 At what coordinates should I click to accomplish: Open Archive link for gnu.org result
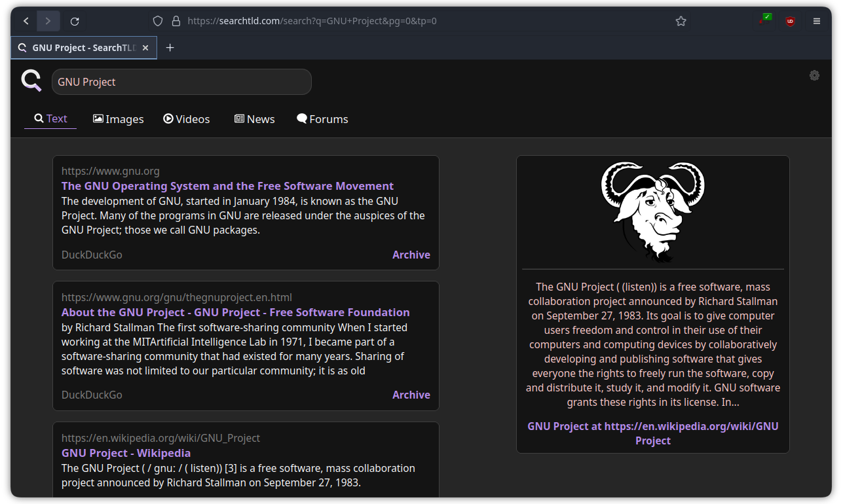(411, 255)
